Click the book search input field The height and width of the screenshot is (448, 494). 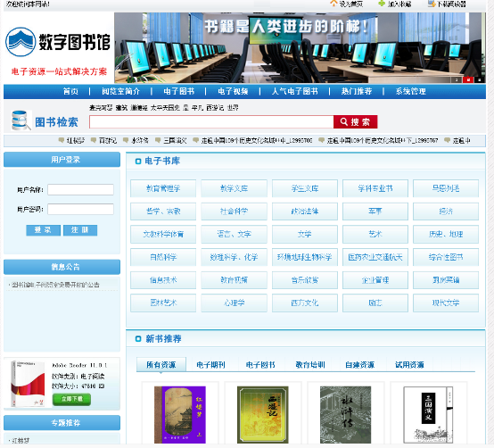point(211,122)
